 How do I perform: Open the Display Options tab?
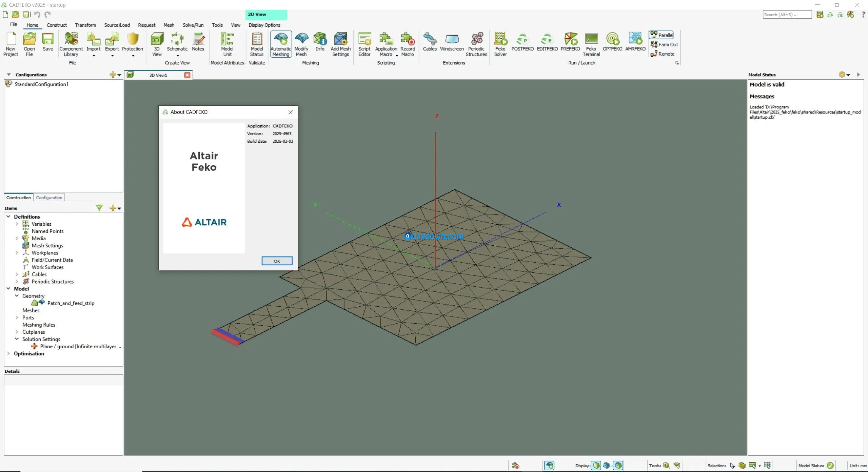pyautogui.click(x=264, y=25)
